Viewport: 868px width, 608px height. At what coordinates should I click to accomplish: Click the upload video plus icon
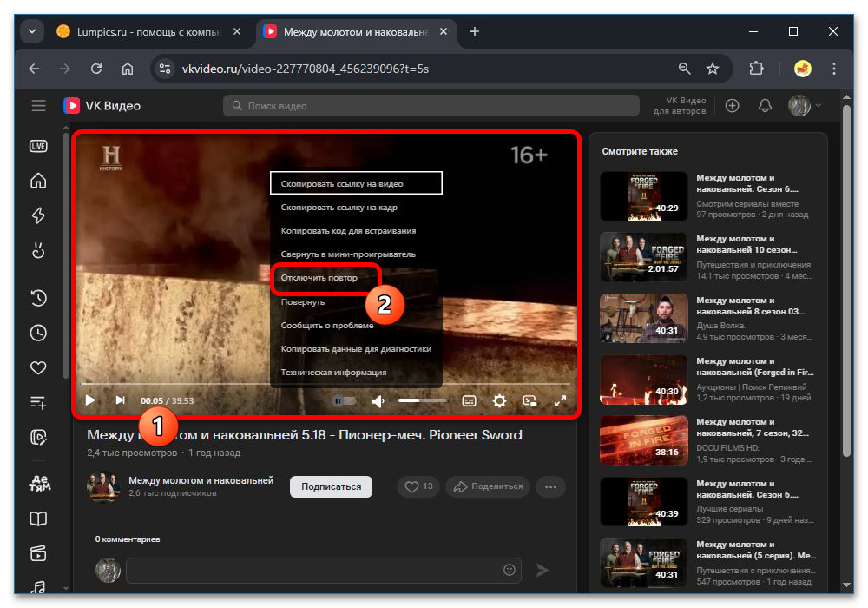pyautogui.click(x=732, y=105)
